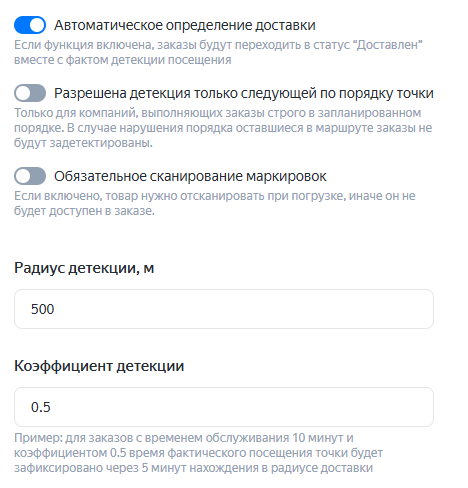This screenshot has height=488, width=468.
Task: Click the hint mentioning статус "Доставлен"
Action: coord(218,52)
